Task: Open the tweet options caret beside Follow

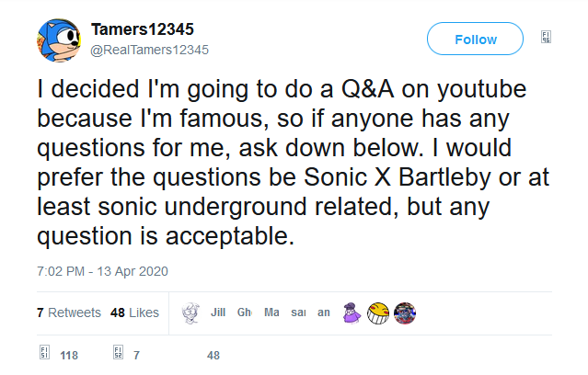Action: 546,38
